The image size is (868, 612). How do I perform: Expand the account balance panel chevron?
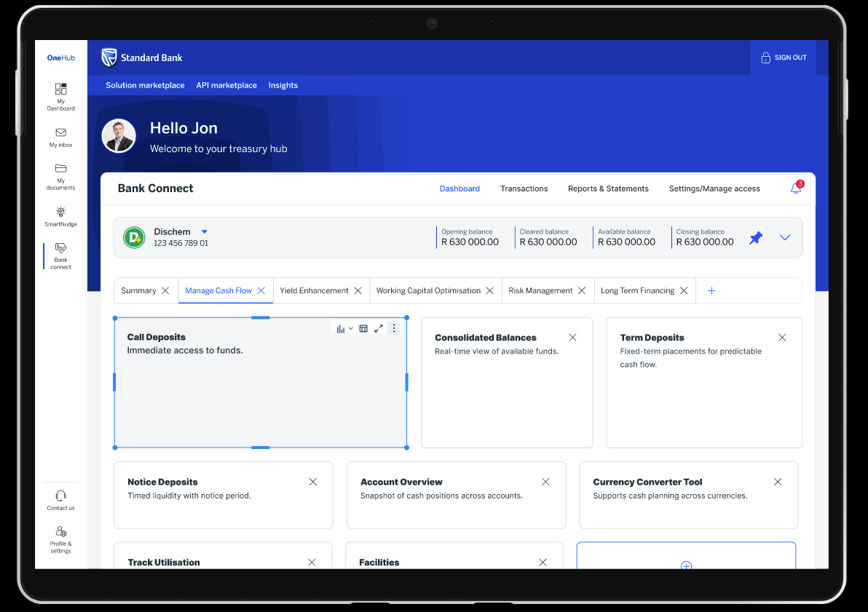point(784,237)
